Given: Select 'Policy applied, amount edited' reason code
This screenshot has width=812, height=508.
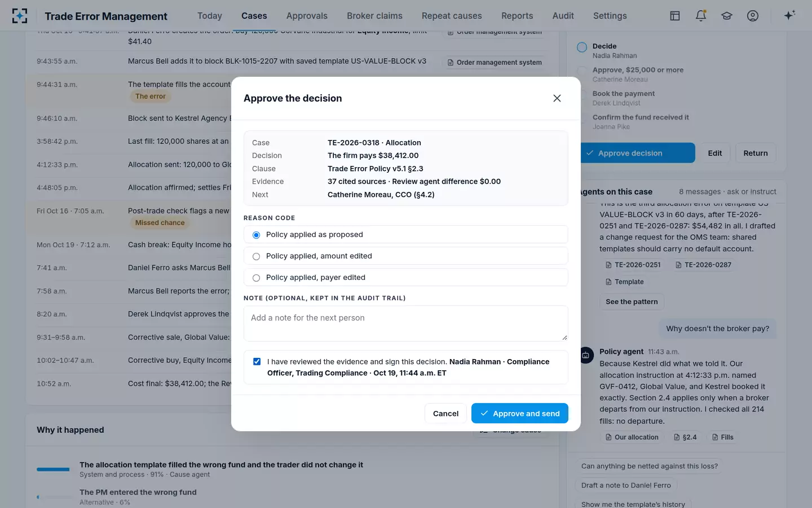Looking at the screenshot, I should click(406, 256).
